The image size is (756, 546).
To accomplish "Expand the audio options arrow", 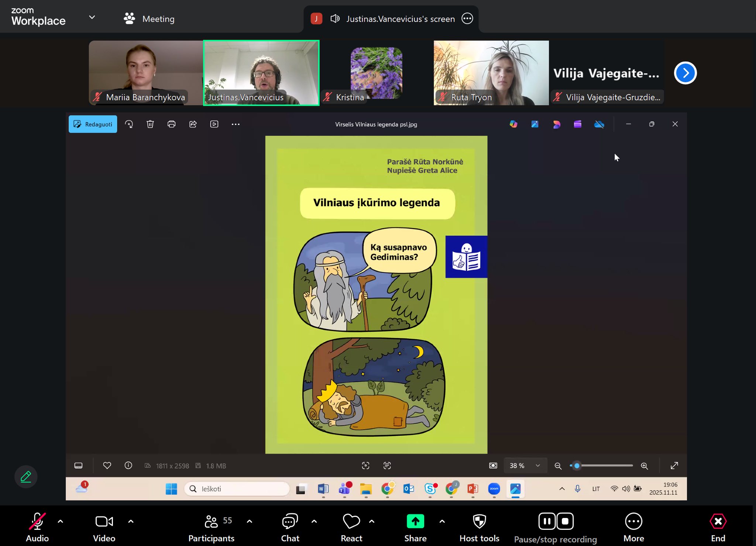I will point(60,521).
